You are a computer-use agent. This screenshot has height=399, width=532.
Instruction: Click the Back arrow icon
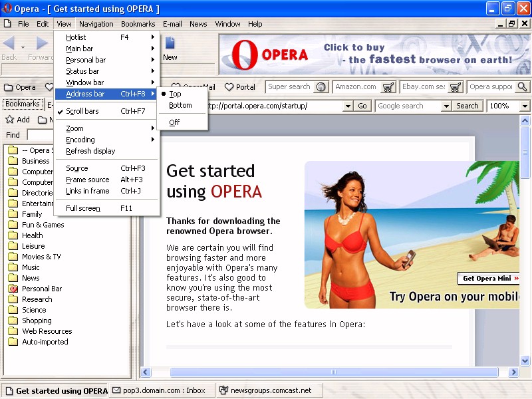tap(9, 43)
